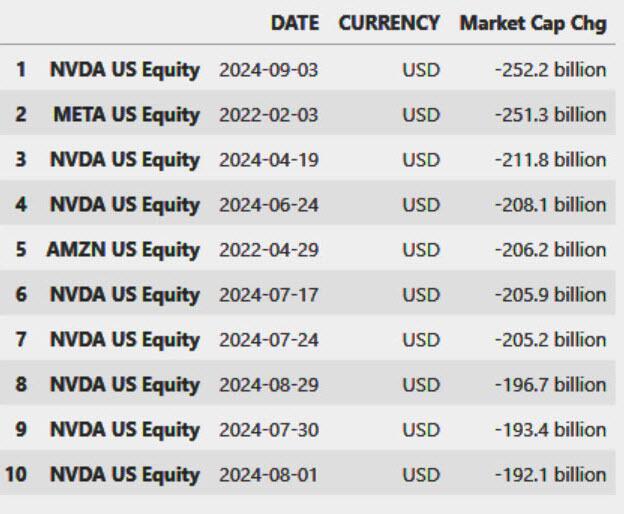Click the CURRENCY column header

click(x=389, y=23)
